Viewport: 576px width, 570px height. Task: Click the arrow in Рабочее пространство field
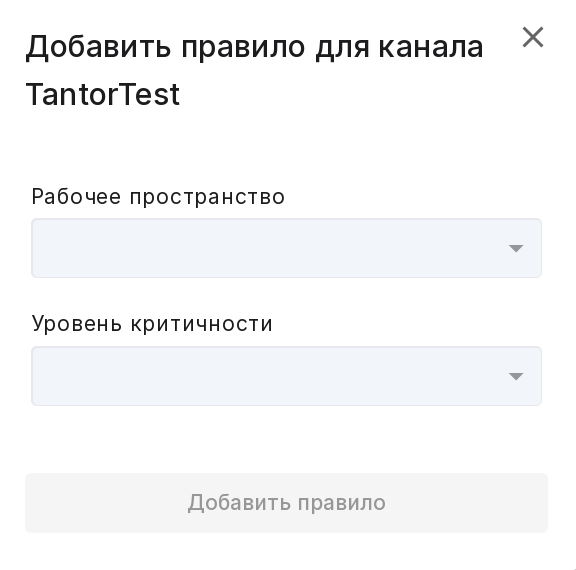516,249
